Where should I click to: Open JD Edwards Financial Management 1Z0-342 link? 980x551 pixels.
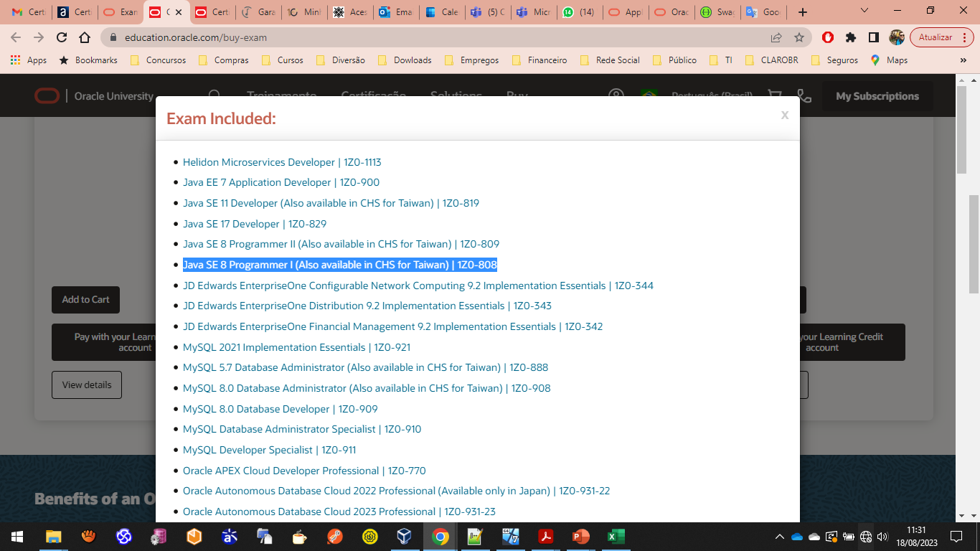click(392, 326)
